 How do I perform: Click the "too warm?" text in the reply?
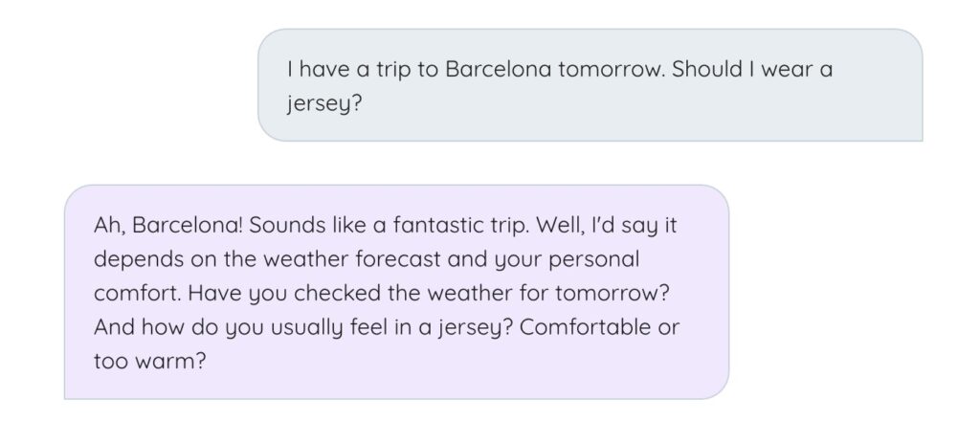[x=149, y=361]
